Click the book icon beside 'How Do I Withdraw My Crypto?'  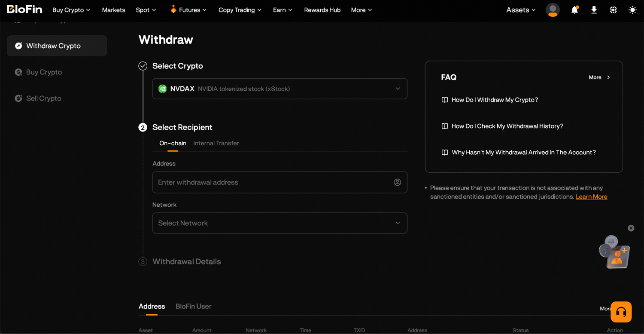(445, 100)
